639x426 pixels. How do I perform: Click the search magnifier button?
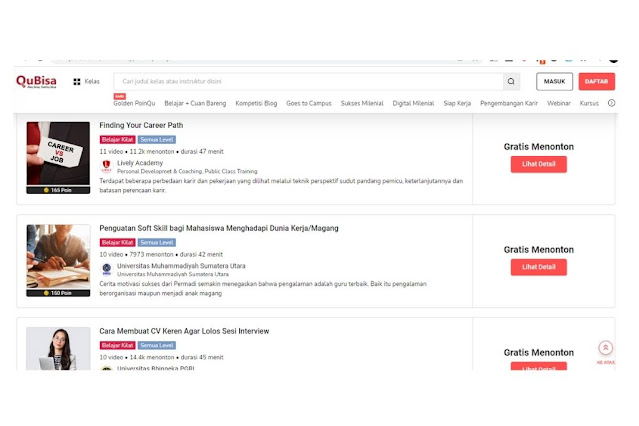click(511, 82)
